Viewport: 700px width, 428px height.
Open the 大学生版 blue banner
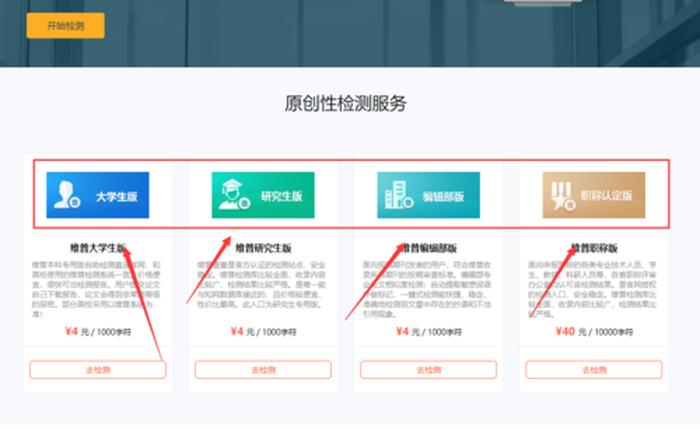point(98,195)
